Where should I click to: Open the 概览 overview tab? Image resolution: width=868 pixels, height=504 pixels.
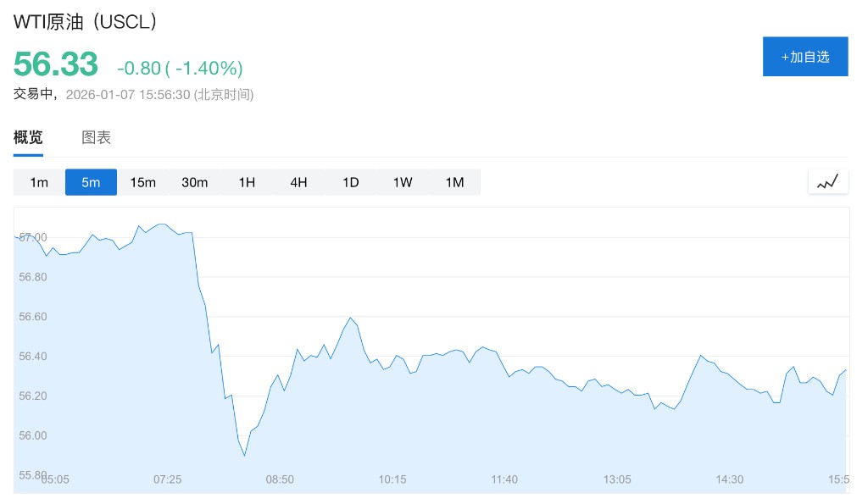point(28,137)
